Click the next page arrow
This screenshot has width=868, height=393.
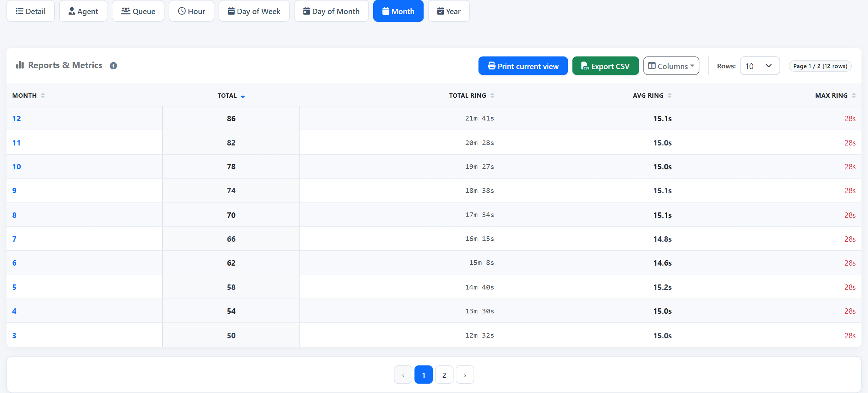click(465, 375)
